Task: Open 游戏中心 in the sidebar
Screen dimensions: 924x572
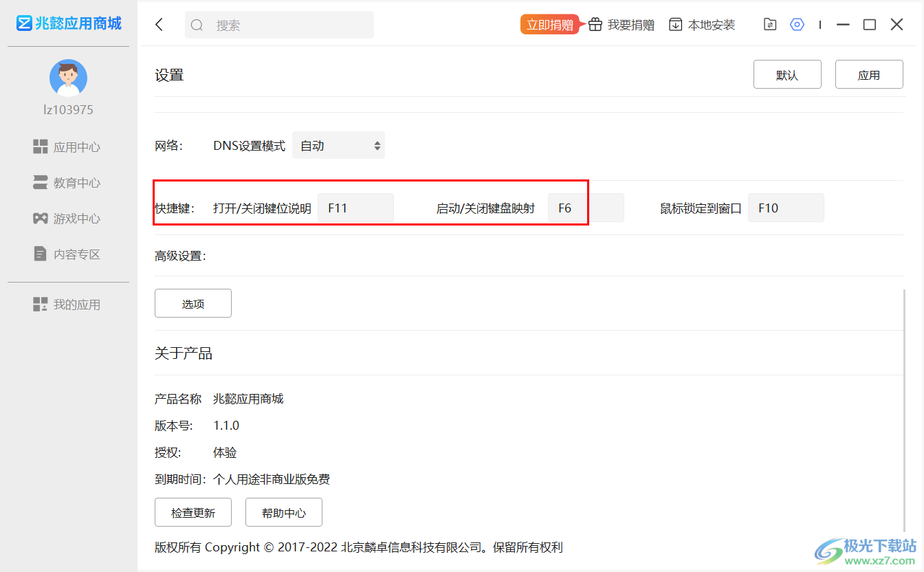Action: coord(67,219)
